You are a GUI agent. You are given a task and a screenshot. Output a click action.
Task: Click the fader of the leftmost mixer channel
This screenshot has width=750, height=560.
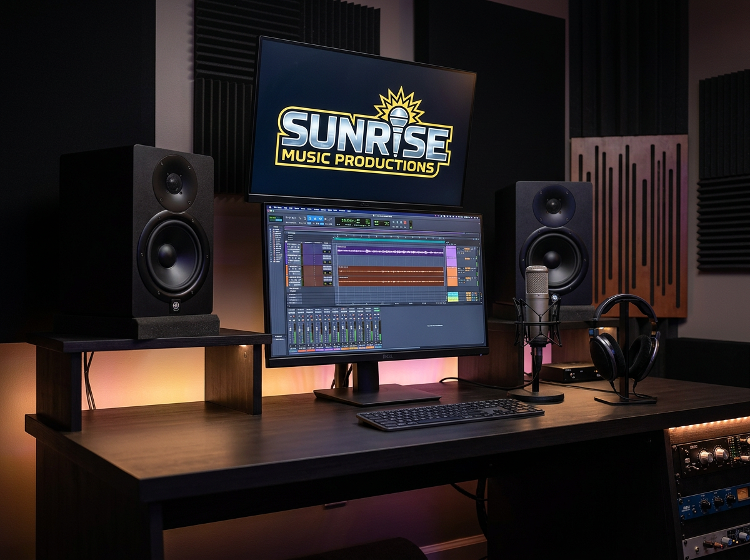tap(291, 329)
